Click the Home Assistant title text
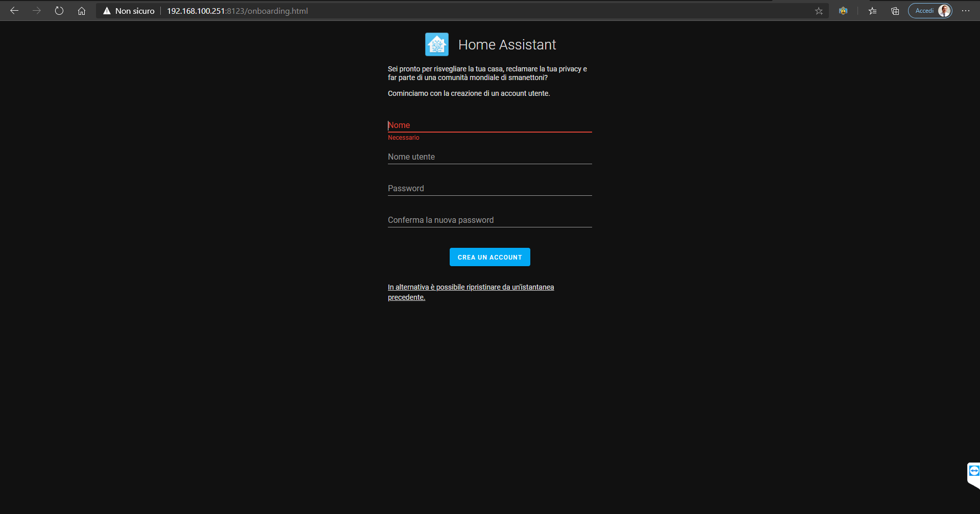This screenshot has height=514, width=980. click(x=507, y=45)
